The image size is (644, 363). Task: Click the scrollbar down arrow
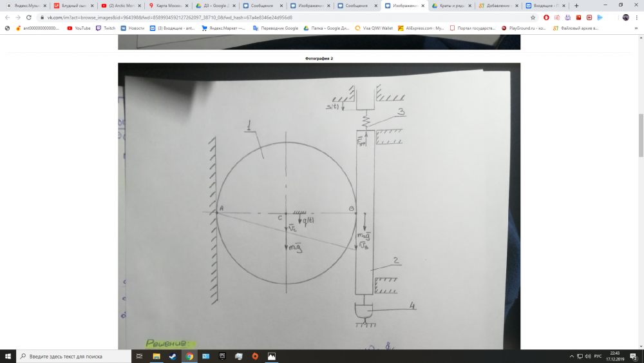[641, 346]
